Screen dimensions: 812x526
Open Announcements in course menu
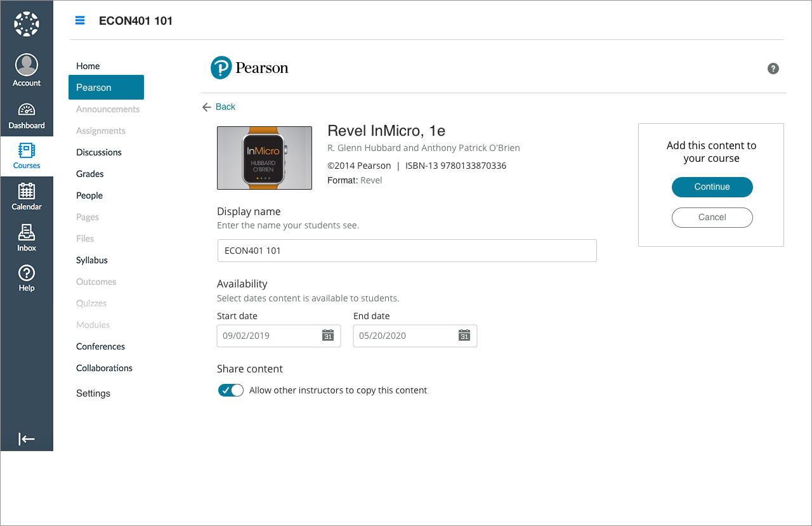click(108, 109)
